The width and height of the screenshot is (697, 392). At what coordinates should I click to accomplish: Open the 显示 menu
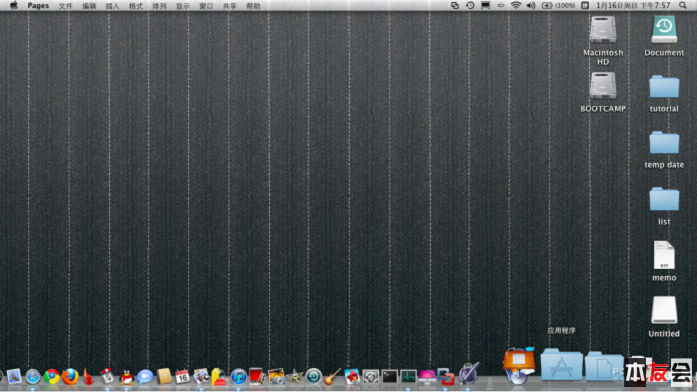click(x=183, y=6)
